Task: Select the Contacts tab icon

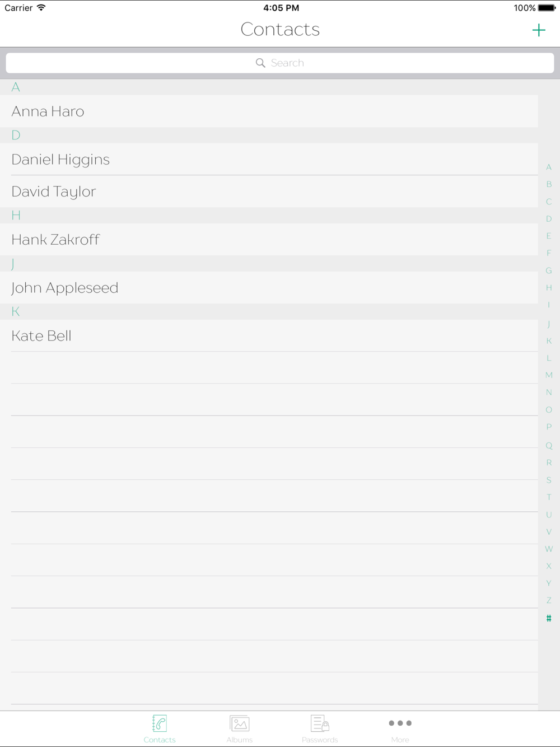Action: click(x=160, y=723)
